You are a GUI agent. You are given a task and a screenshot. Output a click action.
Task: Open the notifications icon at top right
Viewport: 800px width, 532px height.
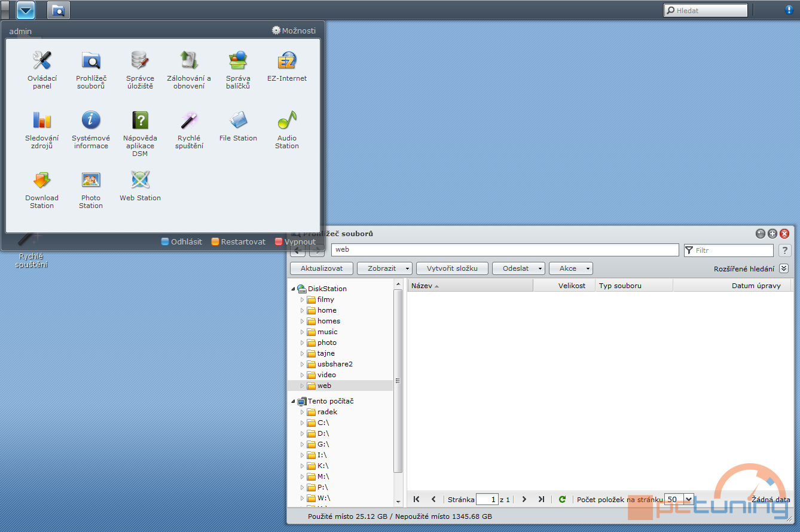789,10
